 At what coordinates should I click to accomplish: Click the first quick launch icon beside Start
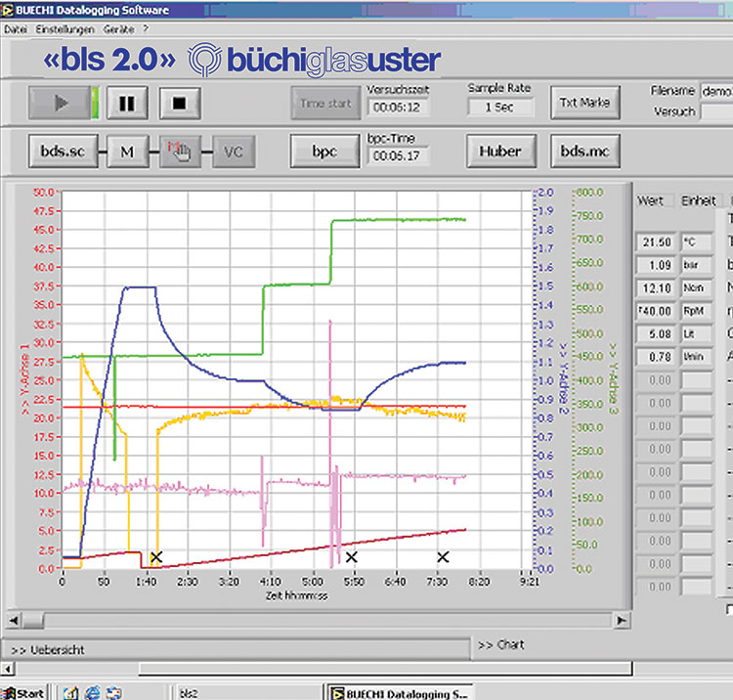point(70,693)
